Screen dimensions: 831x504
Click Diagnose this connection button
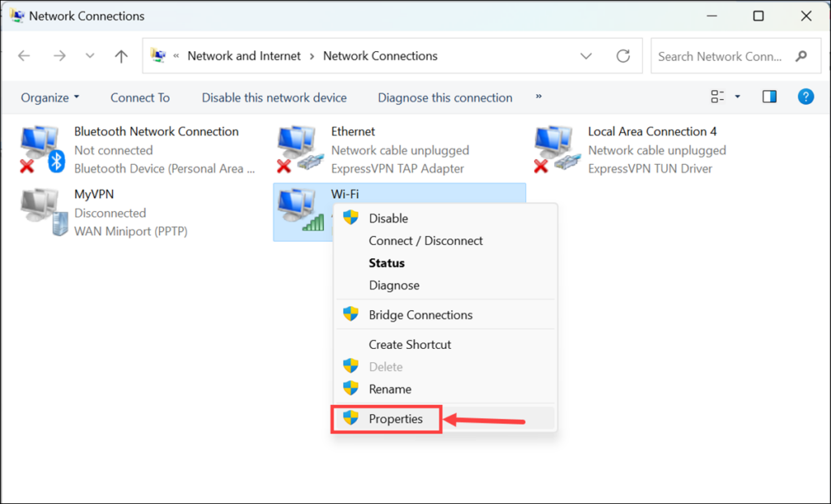tap(445, 97)
